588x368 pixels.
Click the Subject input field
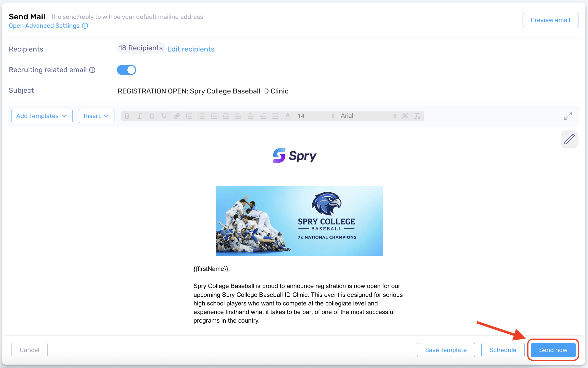348,91
